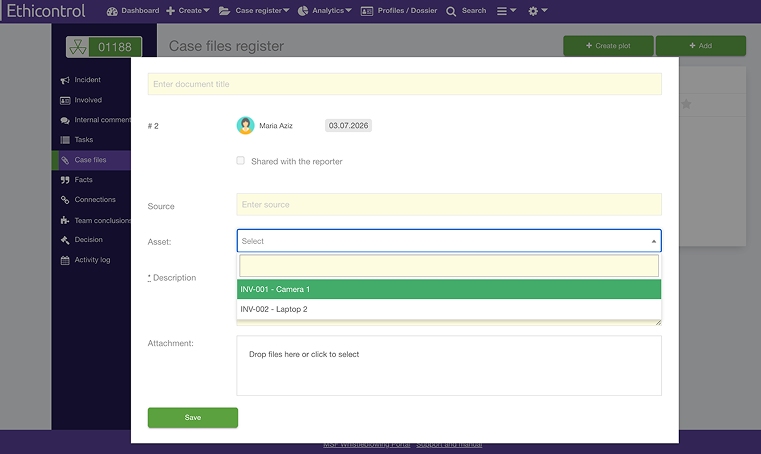Click the star icon behind the dialog

[x=686, y=104]
